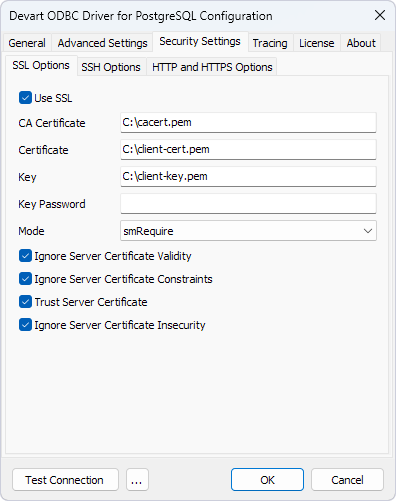Click into the Key file field
Viewport: 396px width, 501px height.
pyautogui.click(x=248, y=176)
